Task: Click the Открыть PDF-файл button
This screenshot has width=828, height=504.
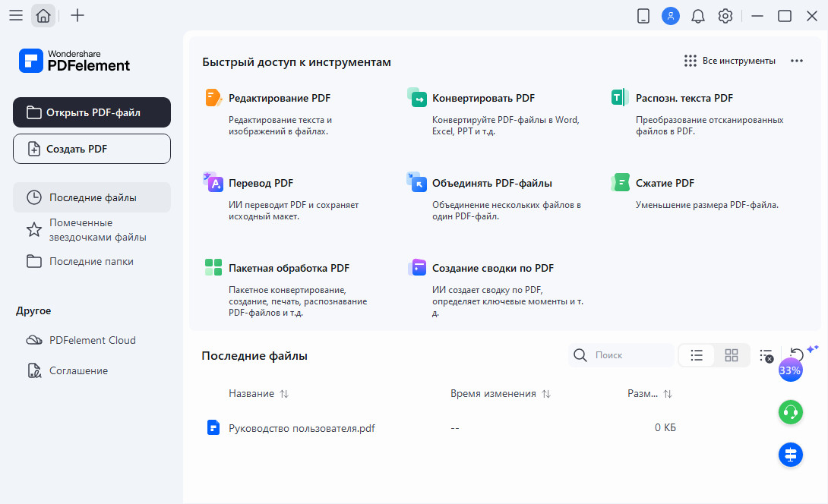Action: click(92, 112)
